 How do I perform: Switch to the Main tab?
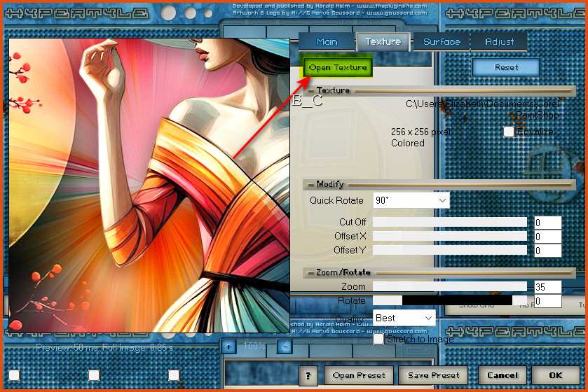(x=327, y=42)
